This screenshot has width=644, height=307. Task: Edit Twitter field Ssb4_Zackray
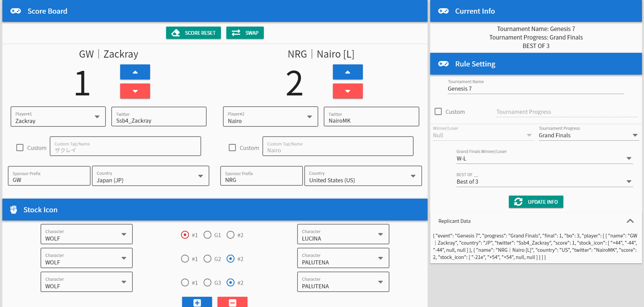(159, 117)
